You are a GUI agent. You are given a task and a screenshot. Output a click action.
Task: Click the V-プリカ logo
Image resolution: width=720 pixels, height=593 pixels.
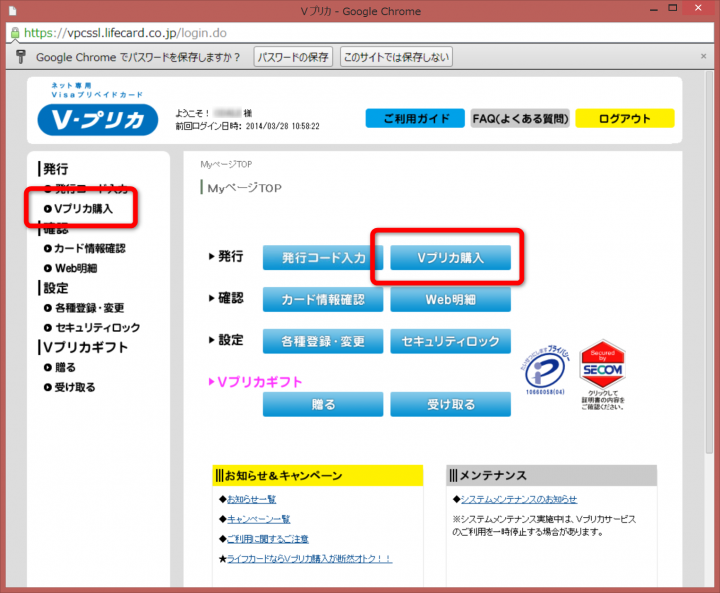click(x=97, y=119)
